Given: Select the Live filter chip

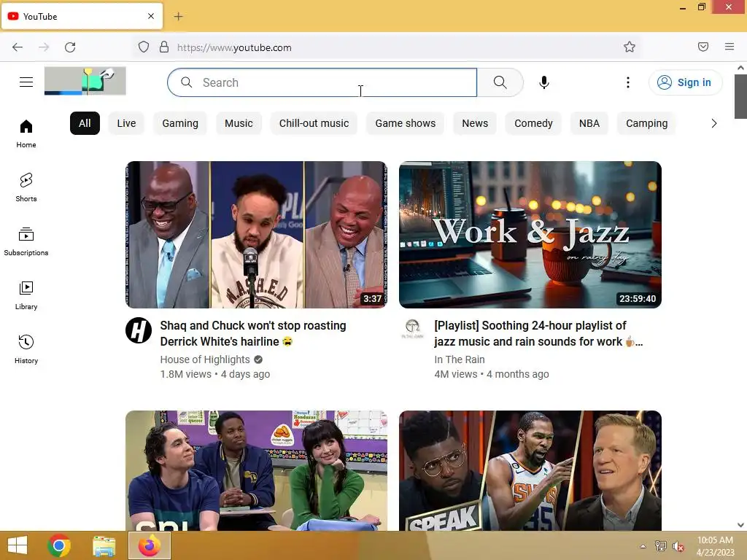Looking at the screenshot, I should pos(126,123).
